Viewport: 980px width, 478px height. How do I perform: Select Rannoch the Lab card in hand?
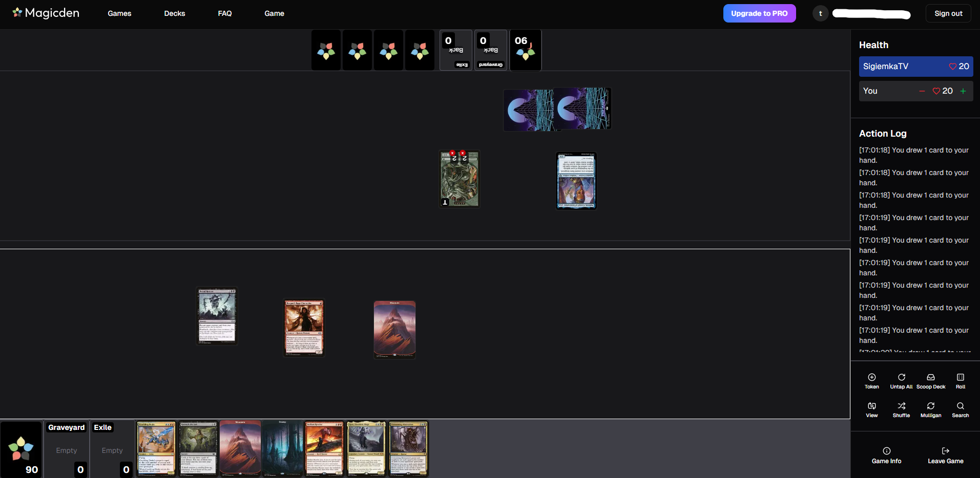click(x=198, y=449)
